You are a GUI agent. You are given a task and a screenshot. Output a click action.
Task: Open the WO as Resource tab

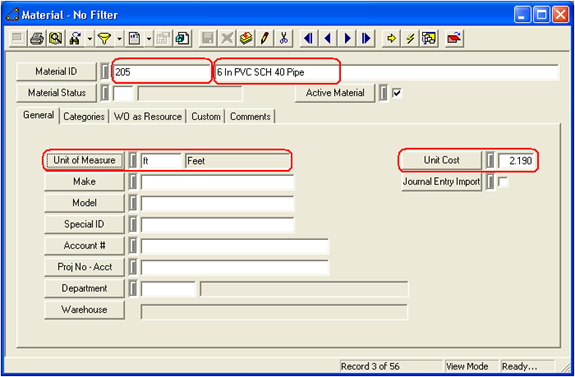(x=148, y=117)
